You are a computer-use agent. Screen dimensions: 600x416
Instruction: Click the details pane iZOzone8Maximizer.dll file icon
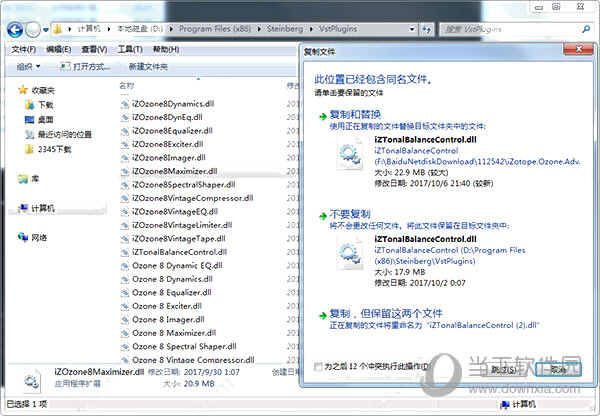tap(31, 380)
